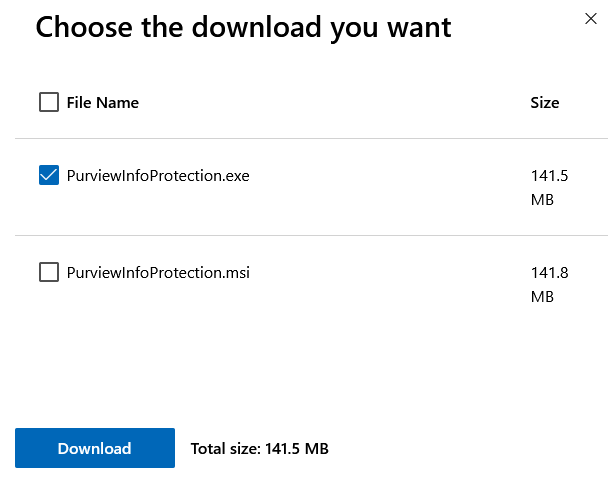Click the 141.8 number in the msi row
This screenshot has width=616, height=490.
(x=549, y=272)
